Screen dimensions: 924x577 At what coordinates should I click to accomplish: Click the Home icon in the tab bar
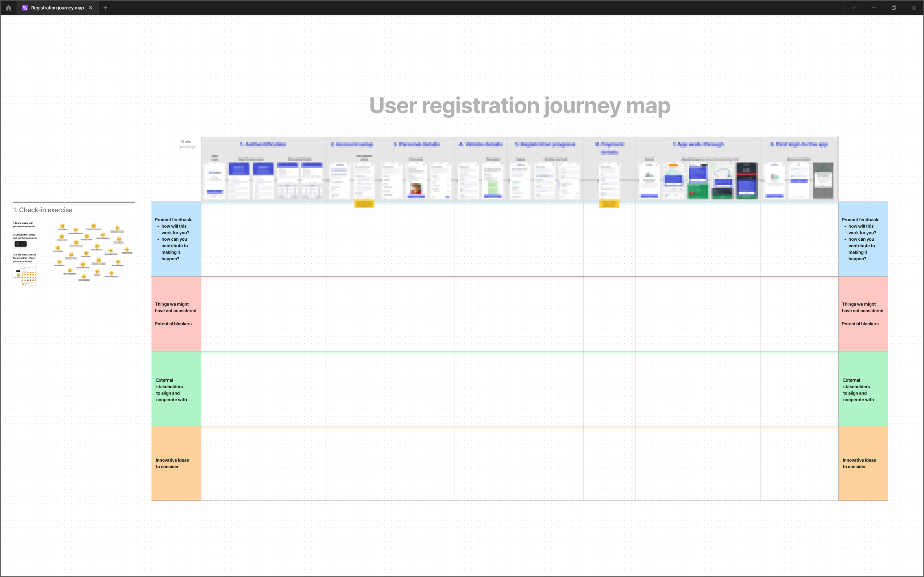[8, 8]
